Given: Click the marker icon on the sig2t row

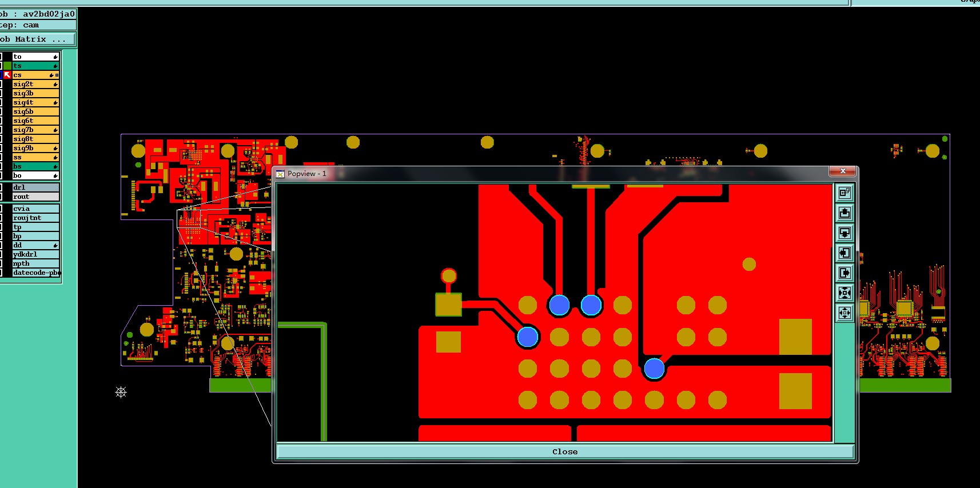Looking at the screenshot, I should (x=55, y=84).
